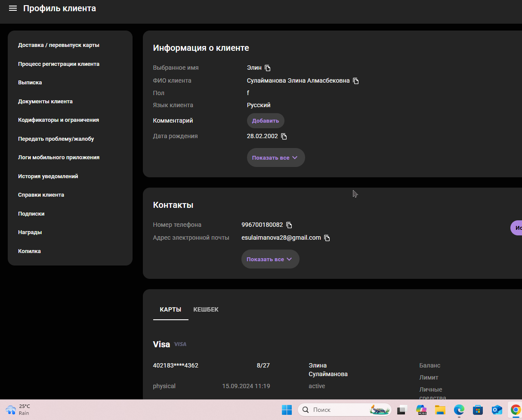Copy the email address esulaimanova28@gmail.com

click(x=327, y=238)
